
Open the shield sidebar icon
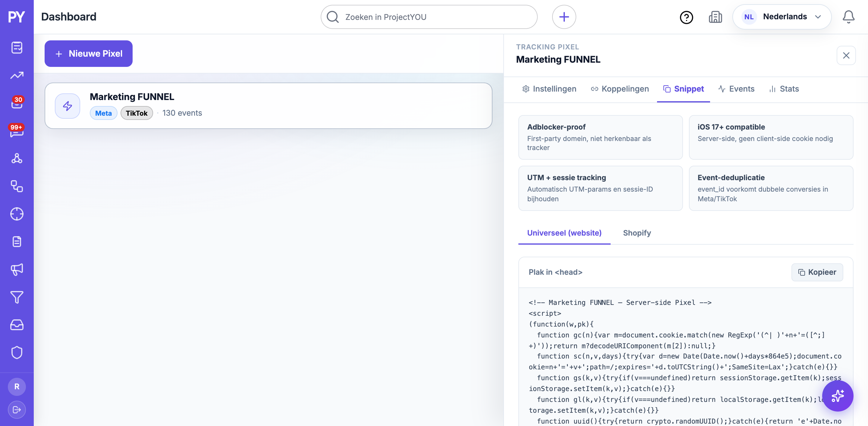(17, 352)
